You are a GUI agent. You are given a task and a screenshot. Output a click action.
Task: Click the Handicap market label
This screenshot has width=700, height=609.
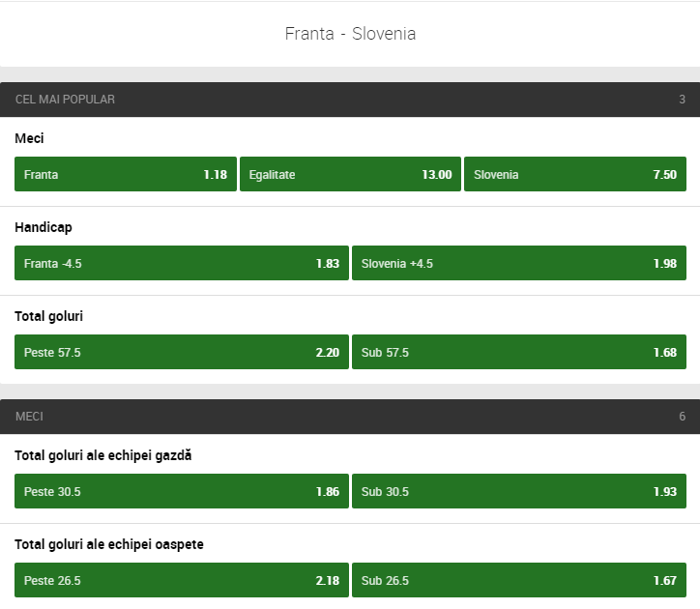(44, 227)
